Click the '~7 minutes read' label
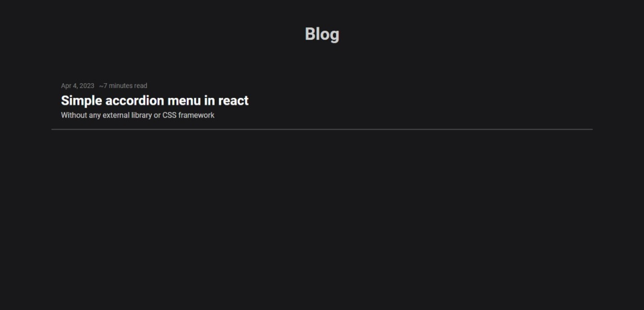Viewport: 644px width, 310px height. (x=123, y=86)
